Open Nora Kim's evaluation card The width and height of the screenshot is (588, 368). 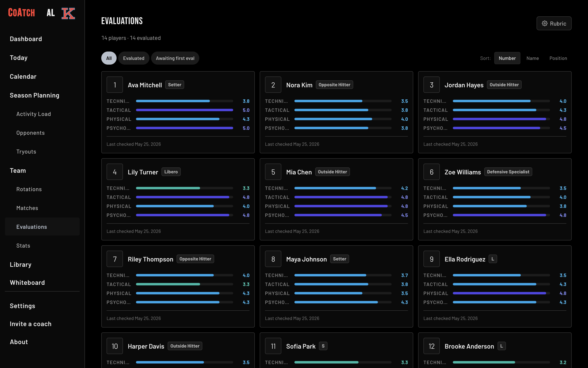point(336,112)
